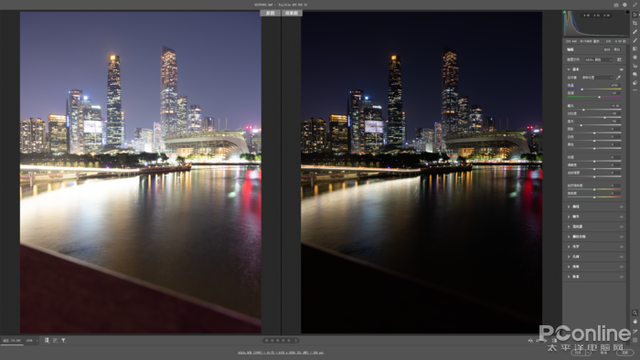Image resolution: width=640 pixels, height=360 pixels.
Task: Click the Fit view button at bottom left
Action: (x=11, y=340)
